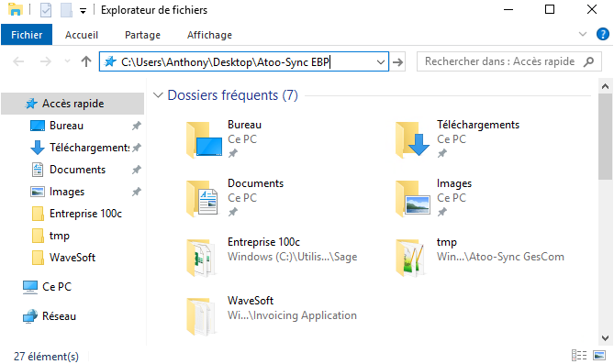
Task: Select Entreprise 100c in the navigation pane
Action: coord(85,214)
